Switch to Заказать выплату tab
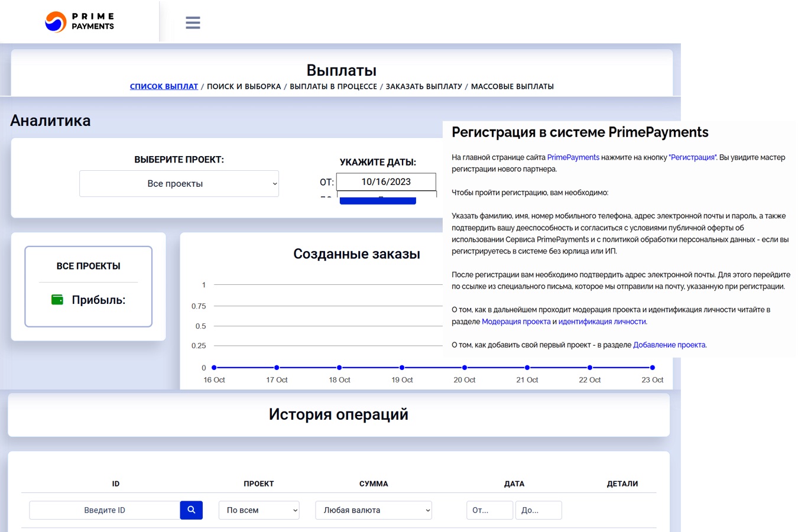 (x=424, y=86)
